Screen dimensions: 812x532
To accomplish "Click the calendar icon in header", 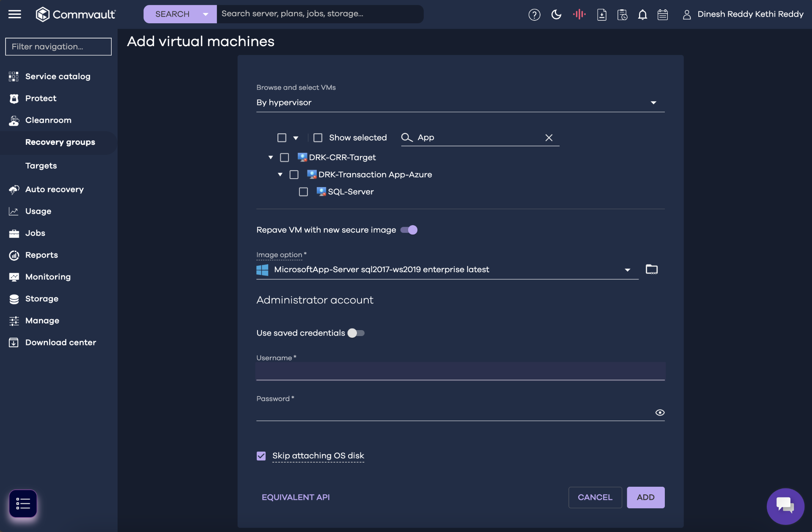I will coord(662,15).
